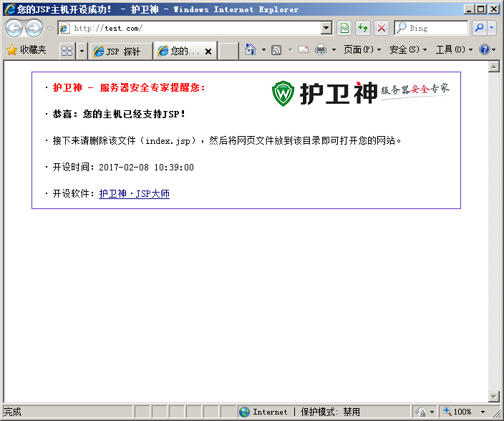Expand the address bar history dropdown
The image size is (504, 421).
pos(326,28)
